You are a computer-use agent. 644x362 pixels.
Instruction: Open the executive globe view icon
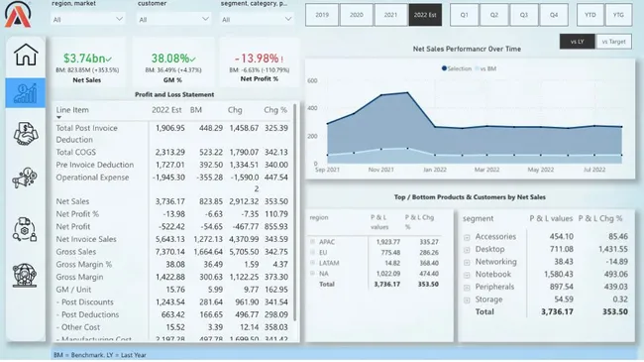pyautogui.click(x=25, y=275)
